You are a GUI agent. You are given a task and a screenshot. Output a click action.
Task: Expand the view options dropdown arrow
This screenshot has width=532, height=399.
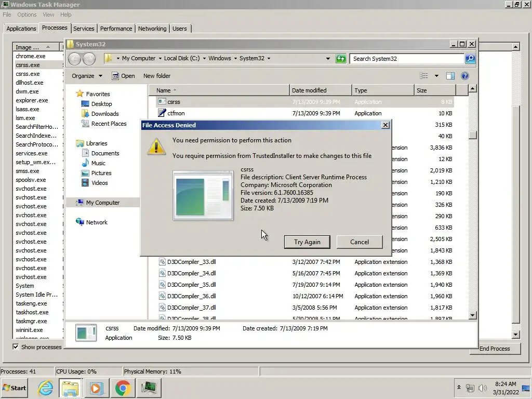436,76
